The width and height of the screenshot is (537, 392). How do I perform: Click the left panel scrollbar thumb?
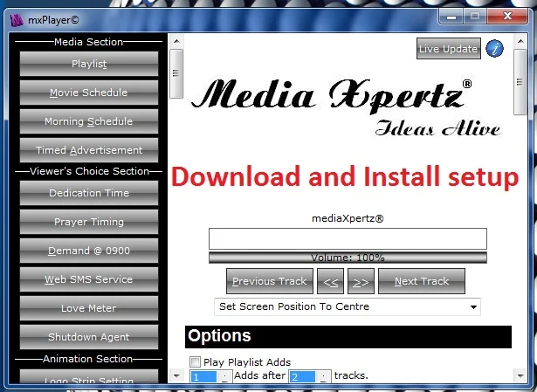pyautogui.click(x=176, y=73)
